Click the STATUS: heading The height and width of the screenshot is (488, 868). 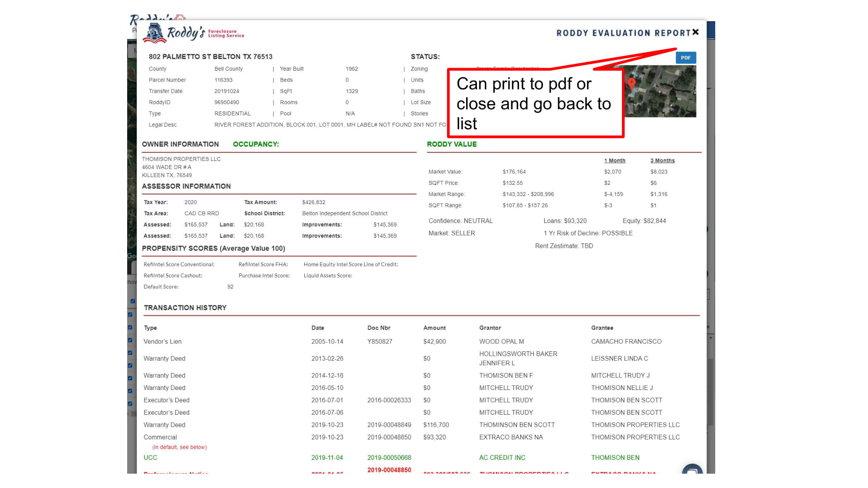425,57
